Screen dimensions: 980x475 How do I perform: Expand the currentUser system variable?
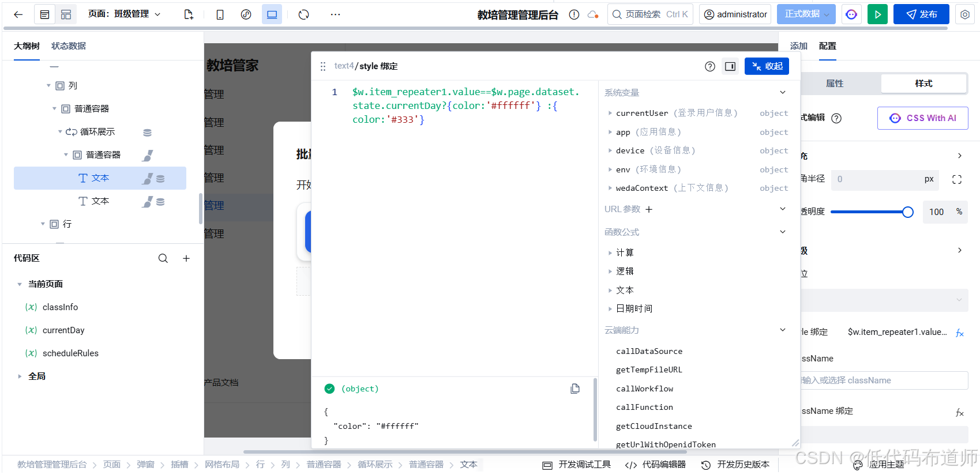pyautogui.click(x=610, y=113)
